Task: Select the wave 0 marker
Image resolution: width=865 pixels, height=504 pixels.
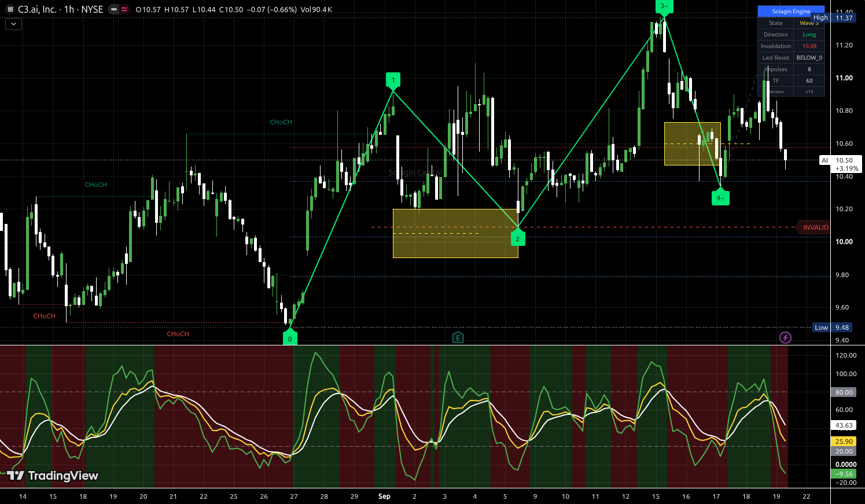Action: click(x=290, y=338)
